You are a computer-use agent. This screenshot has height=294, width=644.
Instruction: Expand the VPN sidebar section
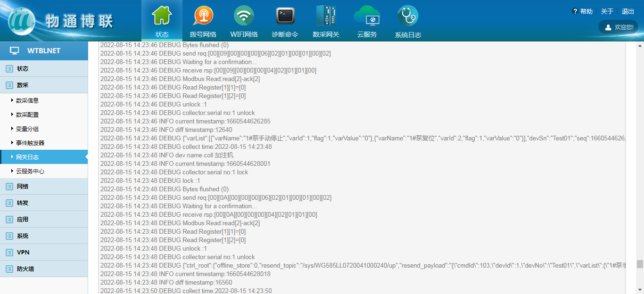point(23,253)
